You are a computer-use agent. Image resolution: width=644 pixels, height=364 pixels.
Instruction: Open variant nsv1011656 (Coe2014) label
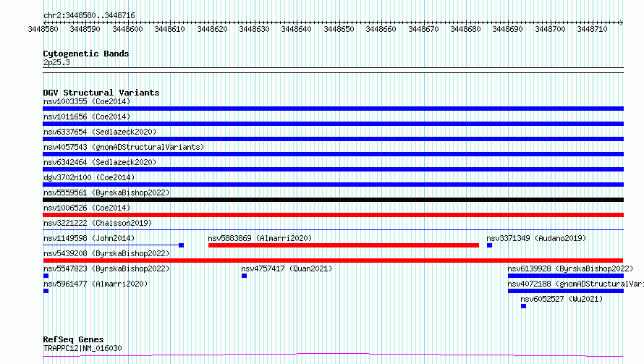(87, 117)
